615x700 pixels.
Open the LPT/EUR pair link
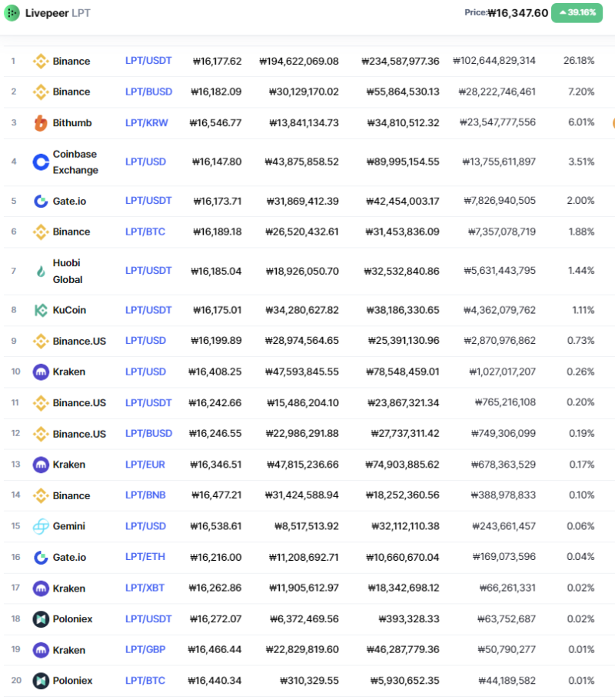145,465
